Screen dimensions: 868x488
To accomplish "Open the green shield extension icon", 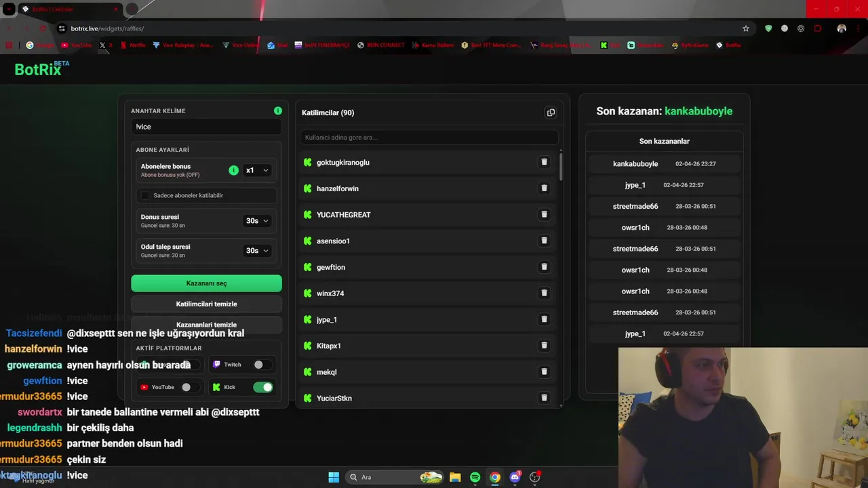I will click(768, 28).
